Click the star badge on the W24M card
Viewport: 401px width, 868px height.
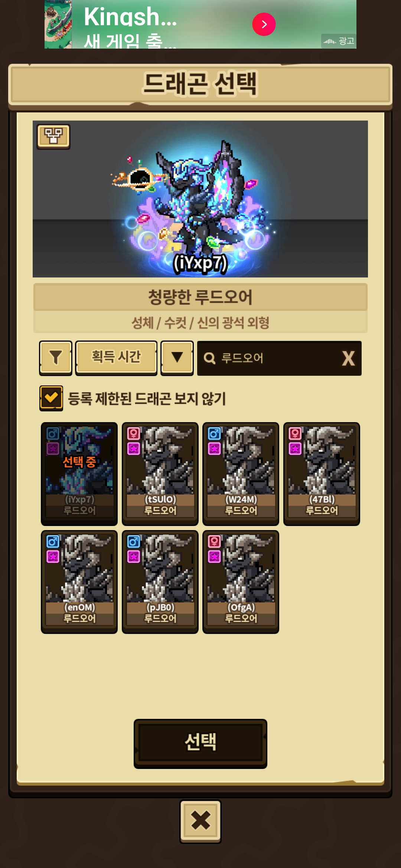(214, 449)
